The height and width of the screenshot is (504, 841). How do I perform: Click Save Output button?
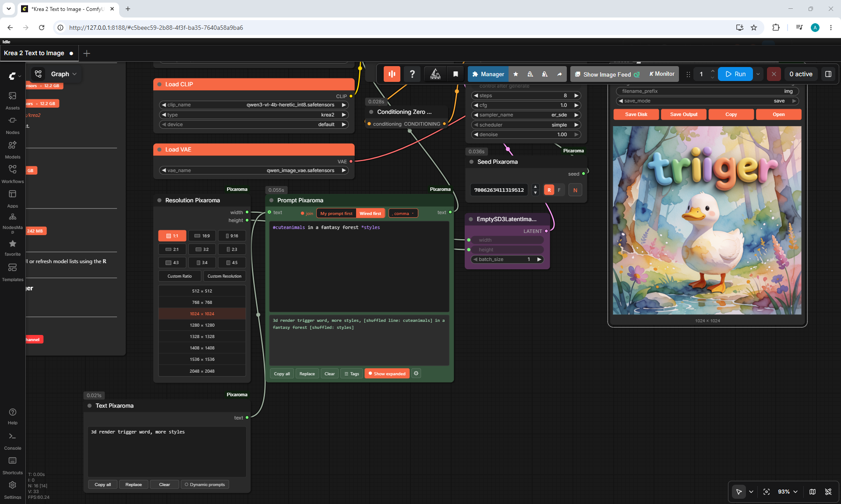[x=684, y=114]
